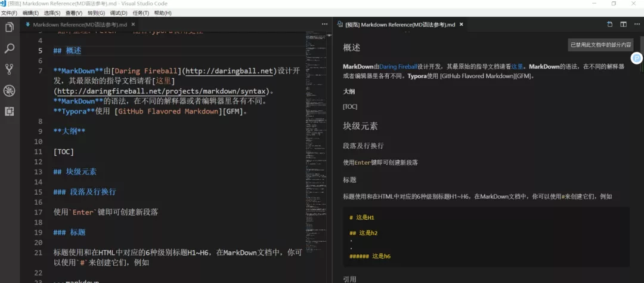The width and height of the screenshot is (644, 283).
Task: Open the More Actions menu of left editor group
Action: pos(324,24)
